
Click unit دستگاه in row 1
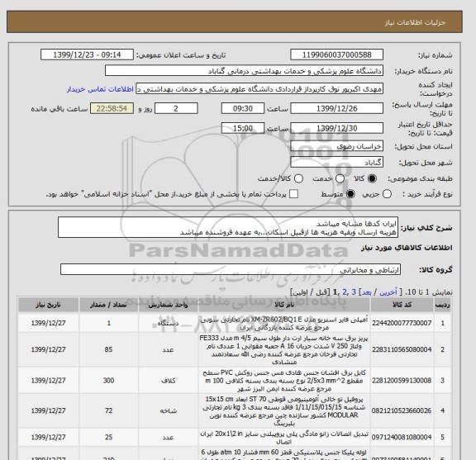pyautogui.click(x=169, y=323)
